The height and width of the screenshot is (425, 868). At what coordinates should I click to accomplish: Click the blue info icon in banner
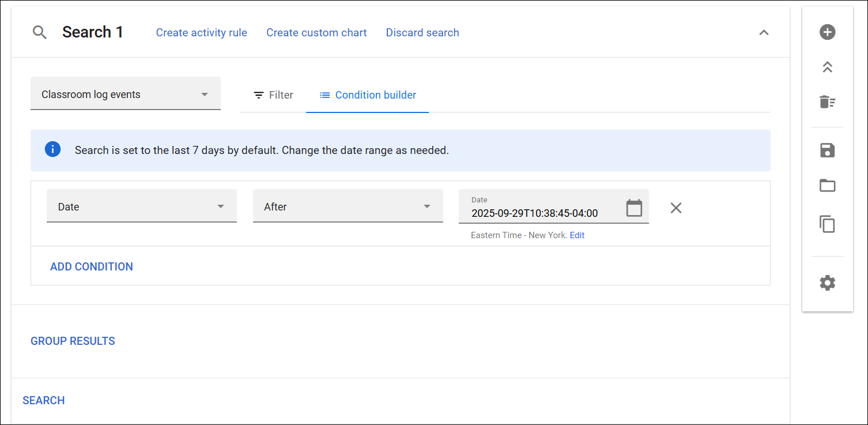(x=52, y=150)
